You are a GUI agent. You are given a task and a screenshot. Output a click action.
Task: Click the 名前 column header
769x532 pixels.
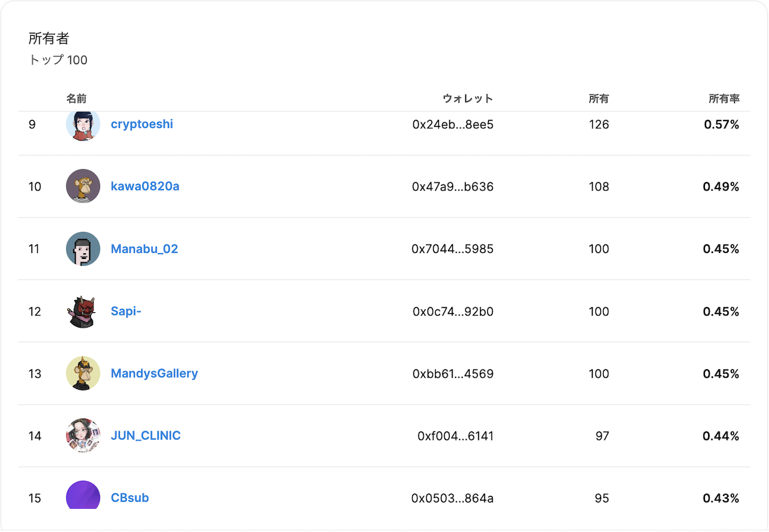76,99
